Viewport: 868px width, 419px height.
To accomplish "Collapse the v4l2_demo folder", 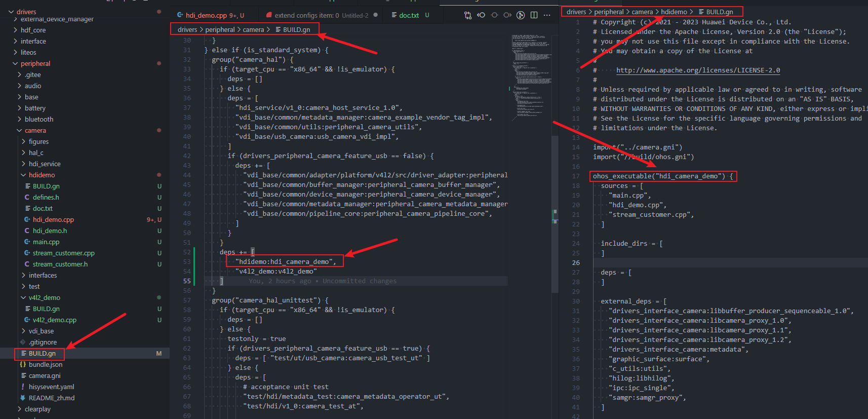I will pyautogui.click(x=23, y=297).
